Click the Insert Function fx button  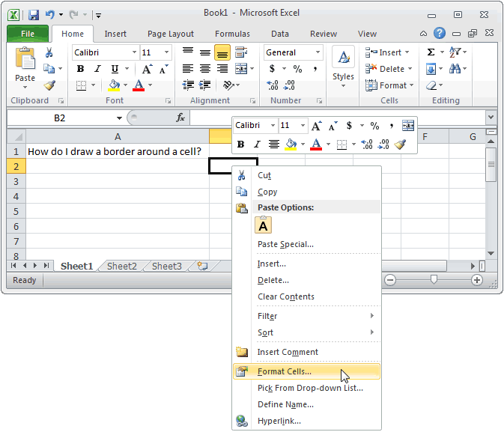(180, 118)
